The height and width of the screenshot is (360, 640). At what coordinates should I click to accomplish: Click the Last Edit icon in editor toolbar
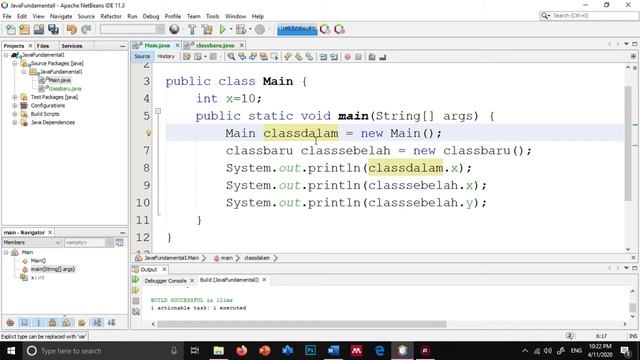click(187, 57)
